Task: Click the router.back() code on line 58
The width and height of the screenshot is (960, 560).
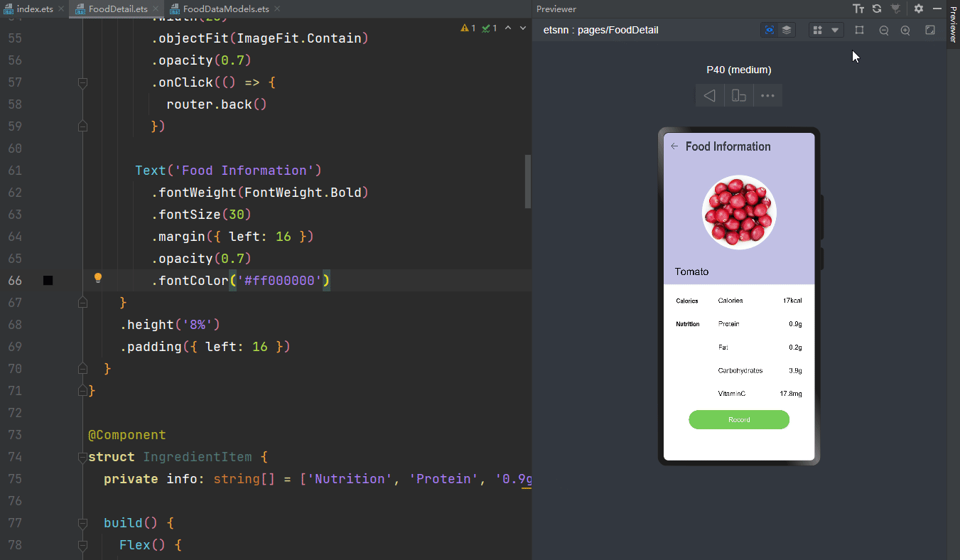Action: (x=217, y=104)
